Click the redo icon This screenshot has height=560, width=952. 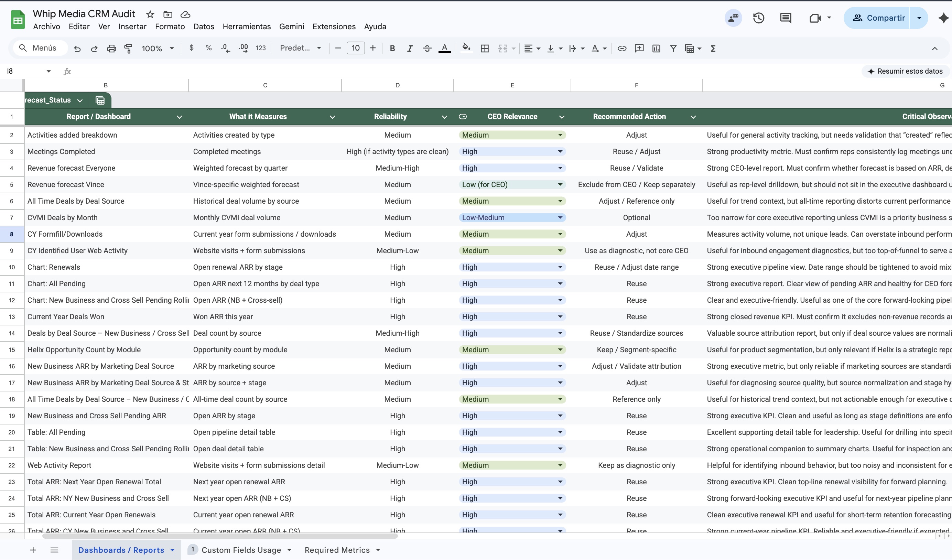tap(94, 49)
